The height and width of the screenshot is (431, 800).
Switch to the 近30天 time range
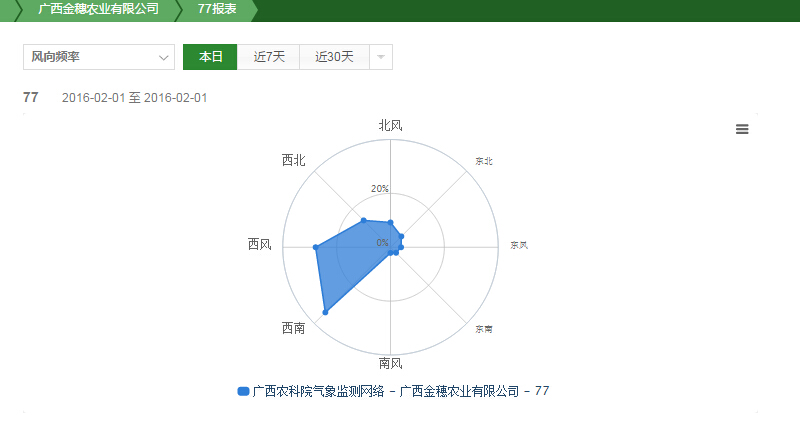[334, 57]
